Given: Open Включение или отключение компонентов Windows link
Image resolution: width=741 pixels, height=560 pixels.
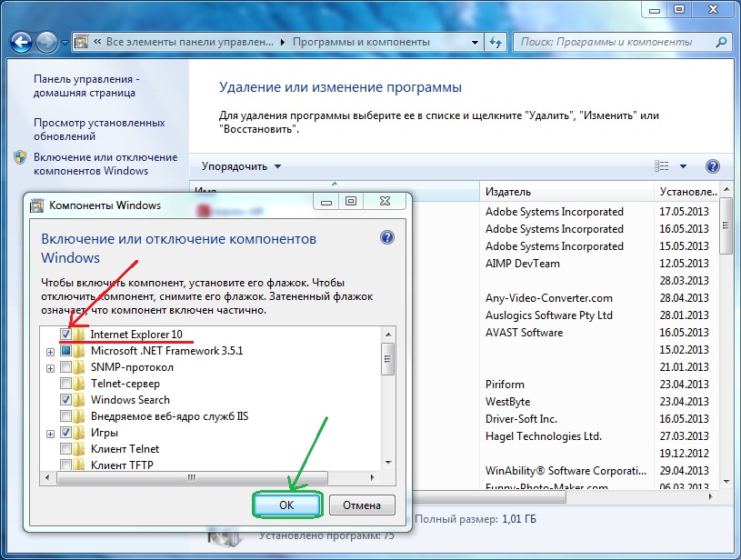Looking at the screenshot, I should (105, 164).
